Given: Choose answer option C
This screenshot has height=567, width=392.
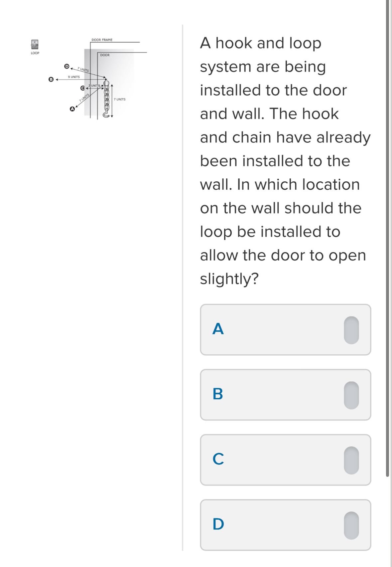Looking at the screenshot, I should [x=285, y=459].
